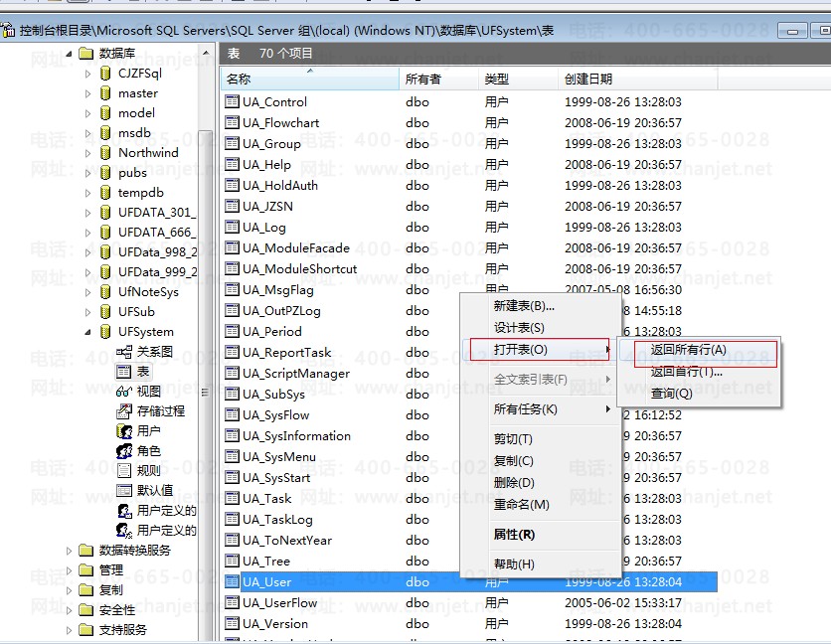The width and height of the screenshot is (831, 644).
Task: Click the 数据转换服务 folder icon
Action: click(x=85, y=551)
